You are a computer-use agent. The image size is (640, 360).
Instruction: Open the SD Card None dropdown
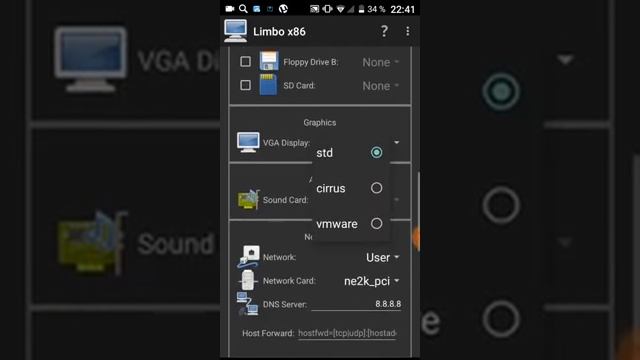380,86
